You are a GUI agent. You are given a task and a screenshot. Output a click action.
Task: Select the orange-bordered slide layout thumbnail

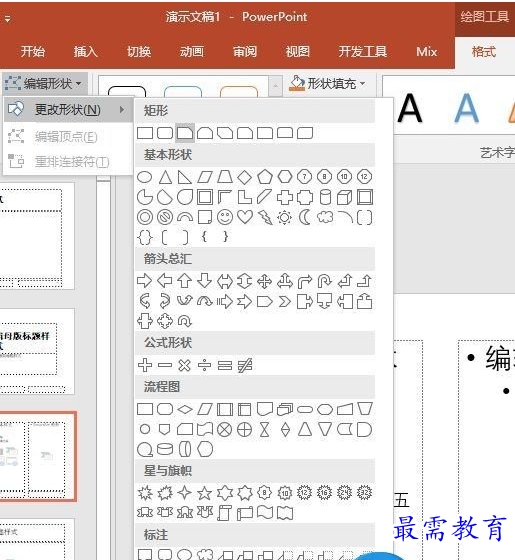38,456
